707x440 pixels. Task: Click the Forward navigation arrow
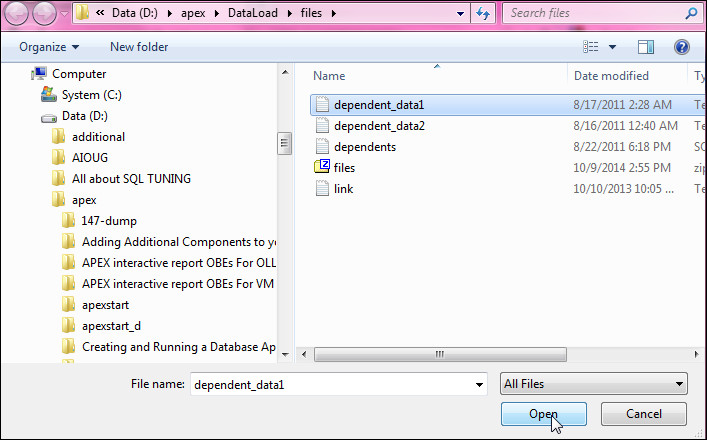tap(44, 14)
